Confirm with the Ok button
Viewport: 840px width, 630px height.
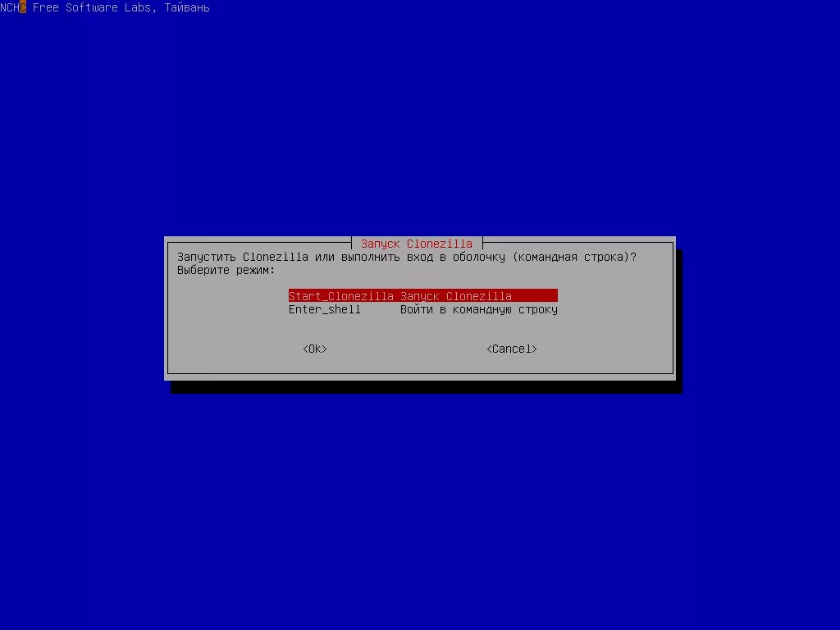coord(315,349)
